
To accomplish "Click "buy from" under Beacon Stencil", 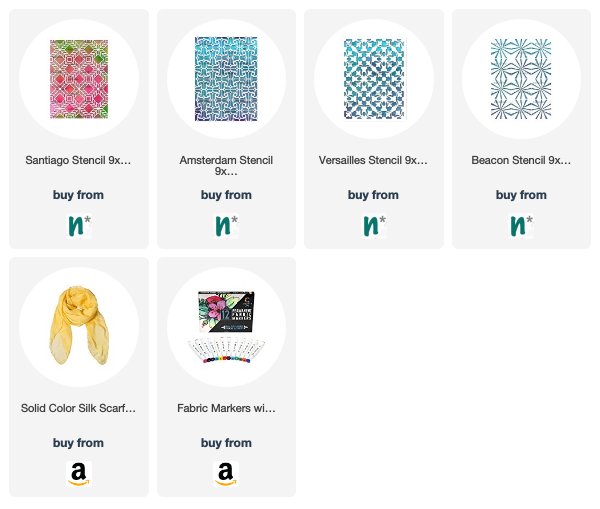I will 521,195.
